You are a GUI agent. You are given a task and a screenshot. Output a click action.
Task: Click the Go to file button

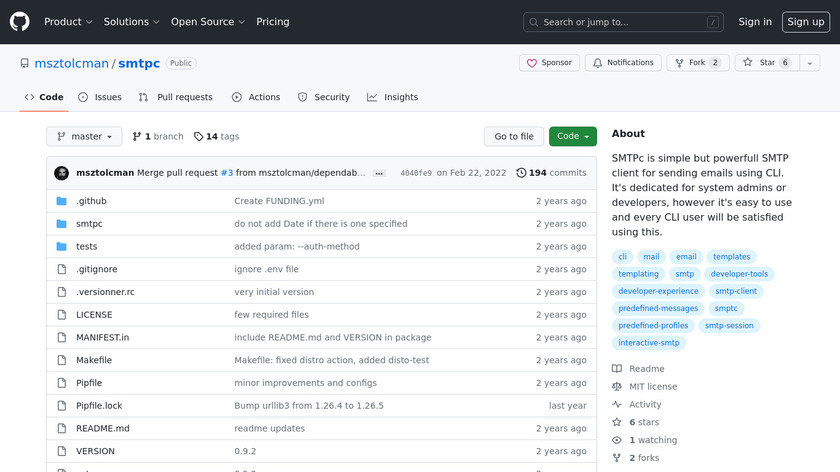coord(514,137)
